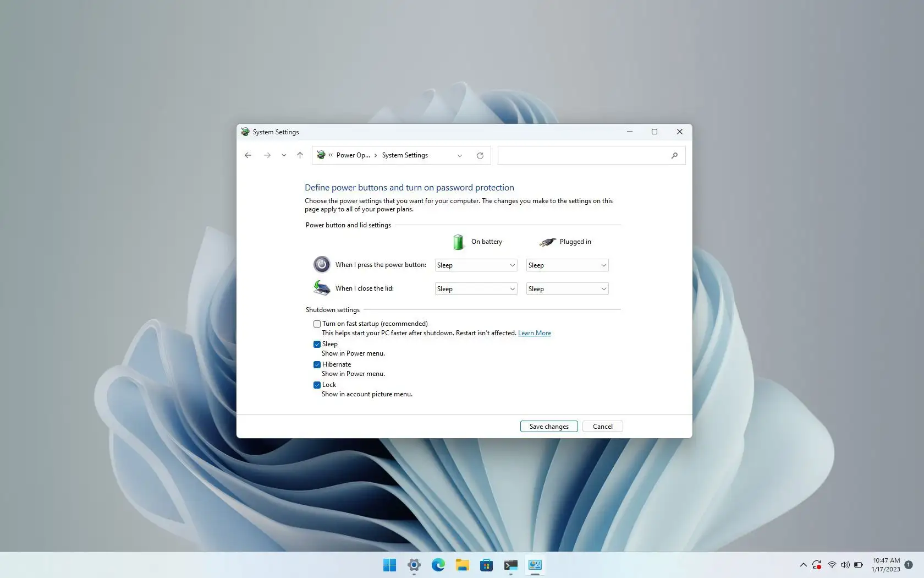Click the green battery icon above On battery column
924x578 pixels.
458,242
